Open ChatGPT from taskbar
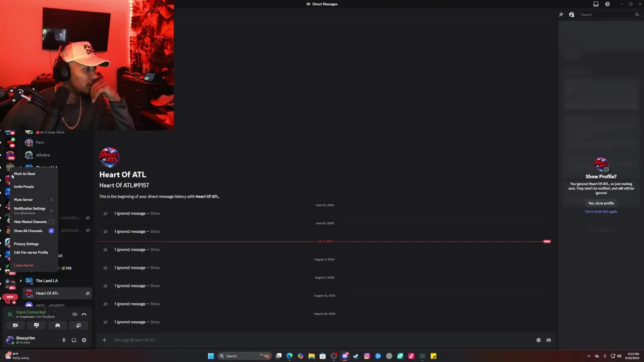The width and height of the screenshot is (644, 362). click(x=389, y=356)
